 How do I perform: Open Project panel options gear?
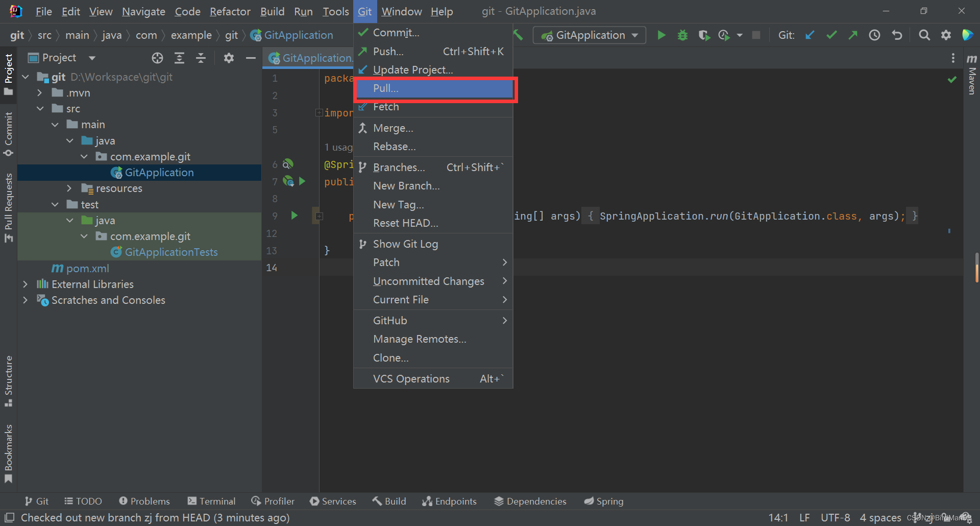[x=229, y=58]
